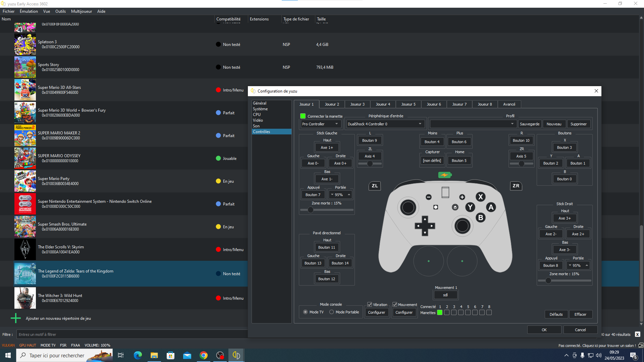Disable the Mouvement checkbox
The height and width of the screenshot is (362, 644).
pyautogui.click(x=395, y=304)
